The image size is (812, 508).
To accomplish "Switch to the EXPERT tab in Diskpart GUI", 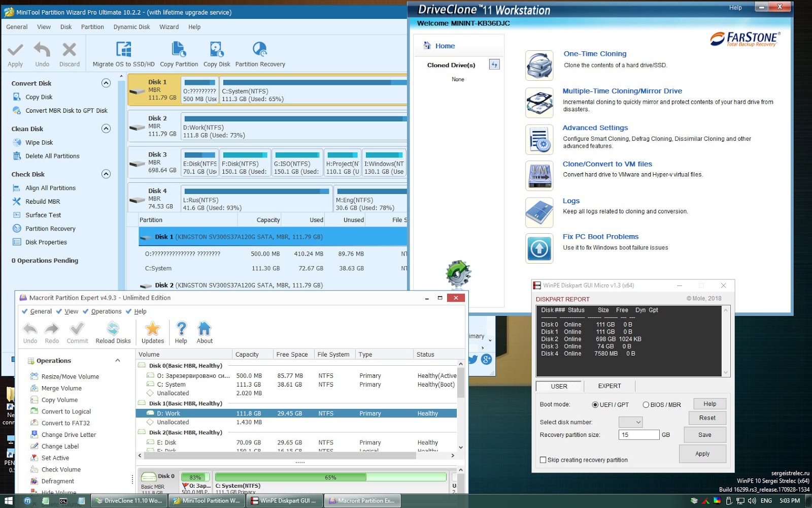I will pos(609,386).
